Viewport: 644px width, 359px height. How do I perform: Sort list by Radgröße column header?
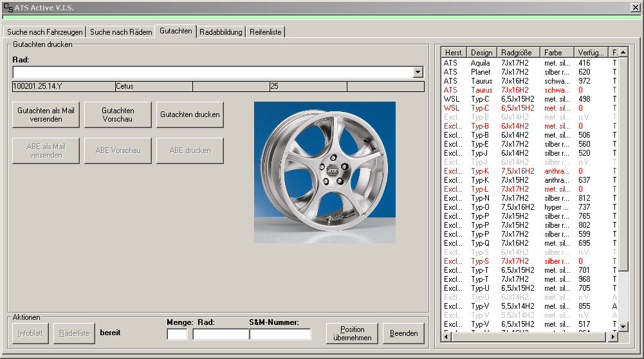519,53
